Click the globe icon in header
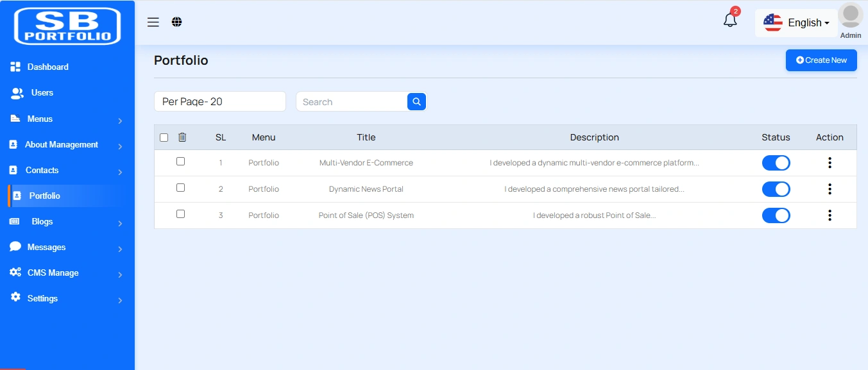Viewport: 868px width, 370px height. pyautogui.click(x=177, y=22)
